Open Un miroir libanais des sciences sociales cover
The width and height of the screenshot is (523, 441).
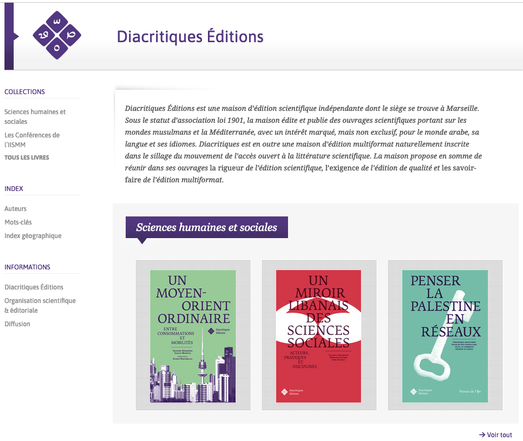point(319,336)
